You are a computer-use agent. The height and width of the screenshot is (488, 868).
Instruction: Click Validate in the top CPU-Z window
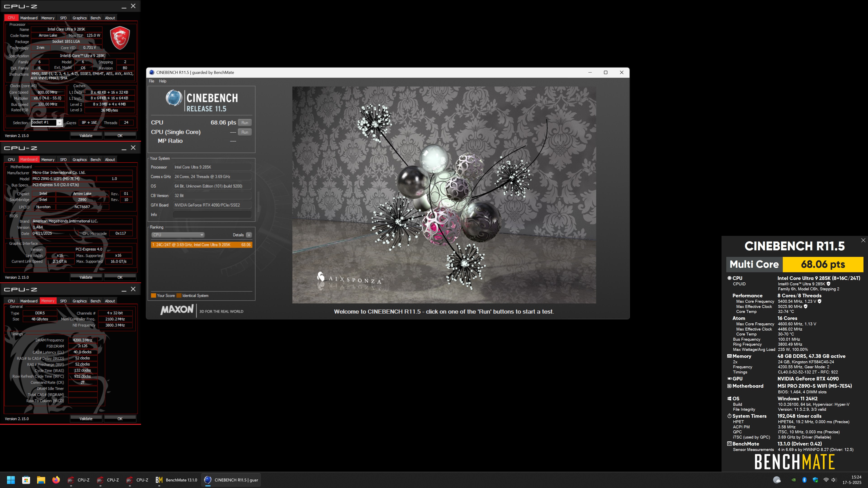click(86, 135)
